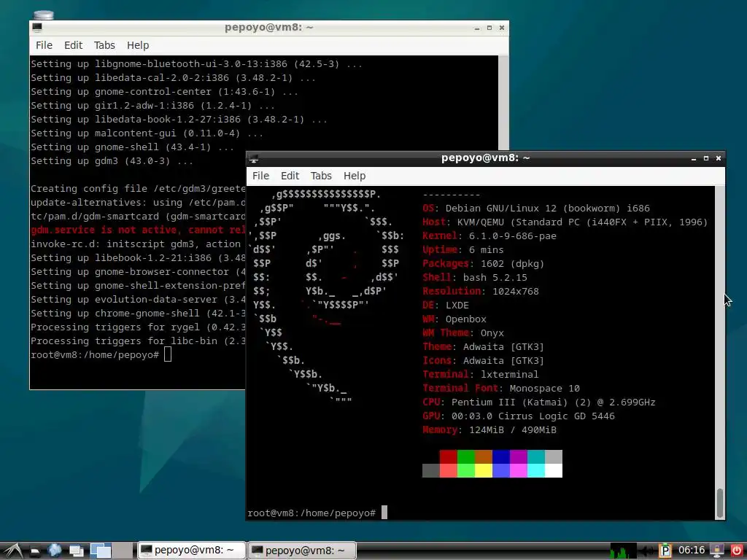Click the red 'gdm.service is not active' line

[x=138, y=230]
